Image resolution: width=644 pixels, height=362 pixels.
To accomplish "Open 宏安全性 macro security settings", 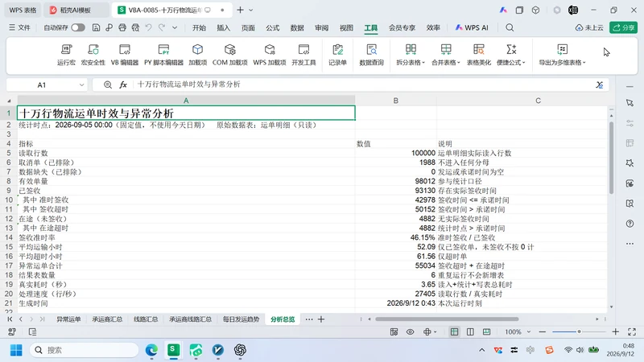I will click(93, 55).
